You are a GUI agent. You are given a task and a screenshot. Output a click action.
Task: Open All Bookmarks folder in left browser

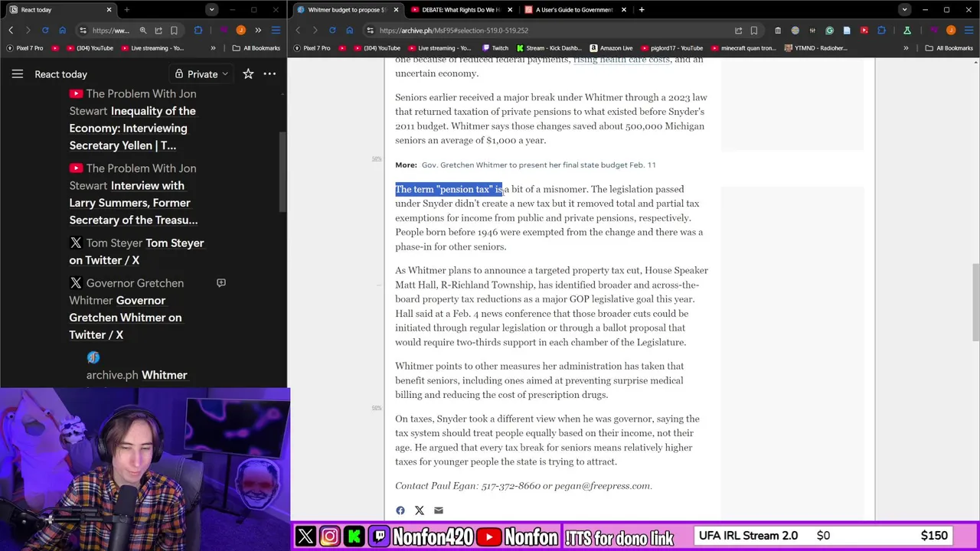[256, 48]
